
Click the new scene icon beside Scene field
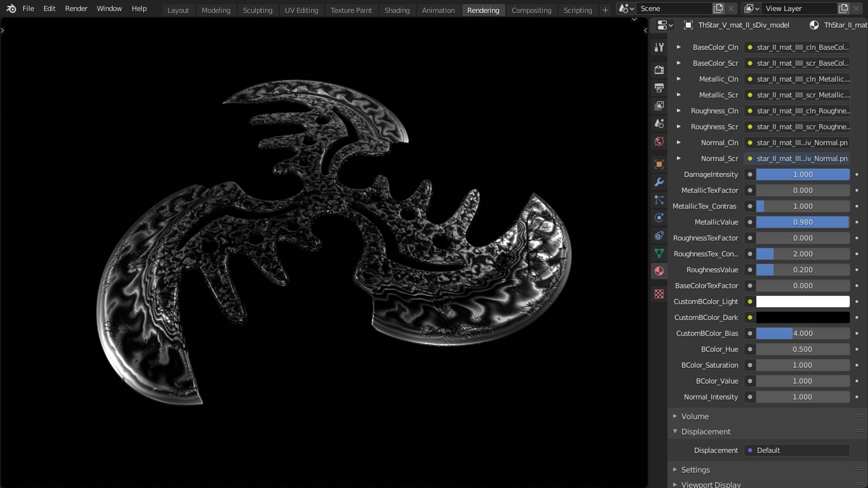coord(718,9)
